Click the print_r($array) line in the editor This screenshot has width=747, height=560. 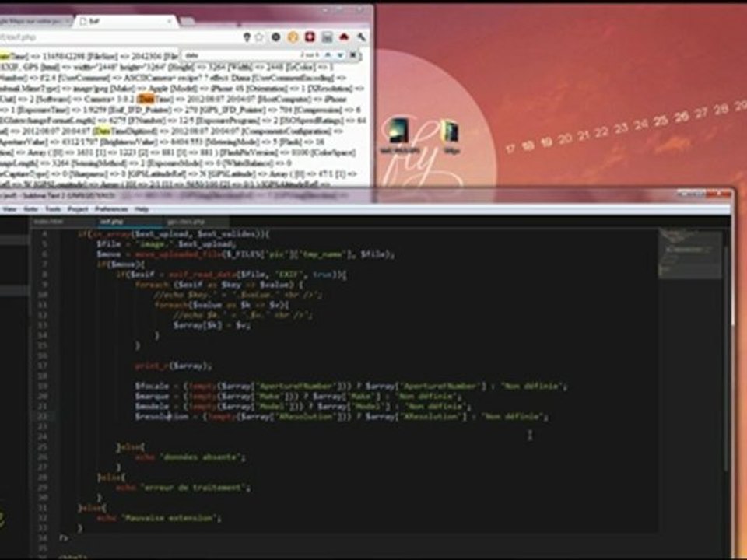[173, 366]
